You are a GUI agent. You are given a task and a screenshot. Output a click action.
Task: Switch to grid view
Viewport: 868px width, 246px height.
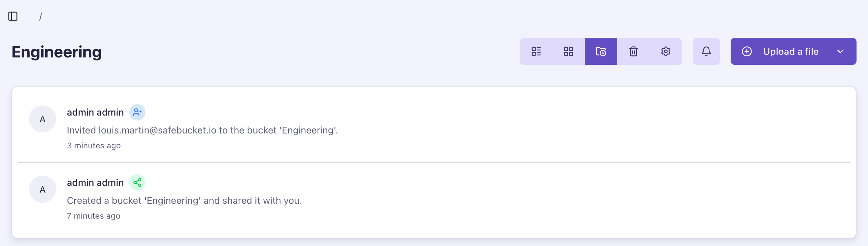click(568, 51)
